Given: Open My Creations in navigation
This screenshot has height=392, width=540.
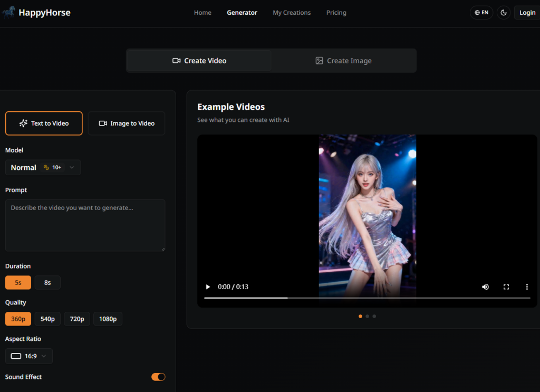Looking at the screenshot, I should coord(292,13).
